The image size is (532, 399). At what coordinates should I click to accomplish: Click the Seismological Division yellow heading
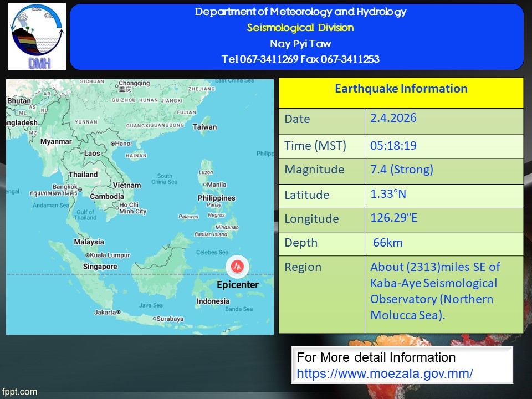(300, 28)
